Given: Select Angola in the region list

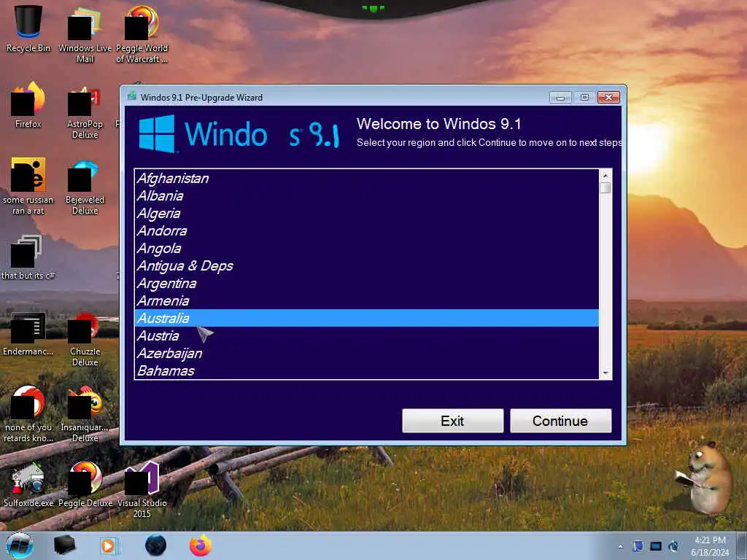Looking at the screenshot, I should click(367, 249).
